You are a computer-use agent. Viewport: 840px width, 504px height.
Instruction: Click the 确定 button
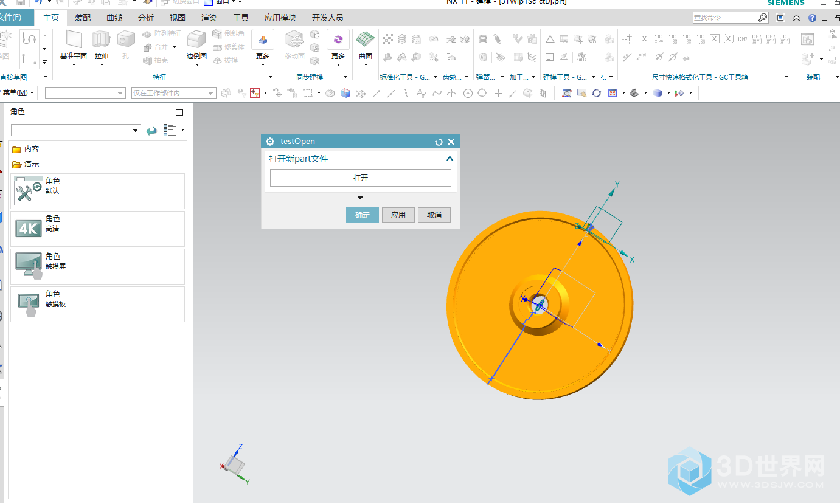tap(363, 215)
